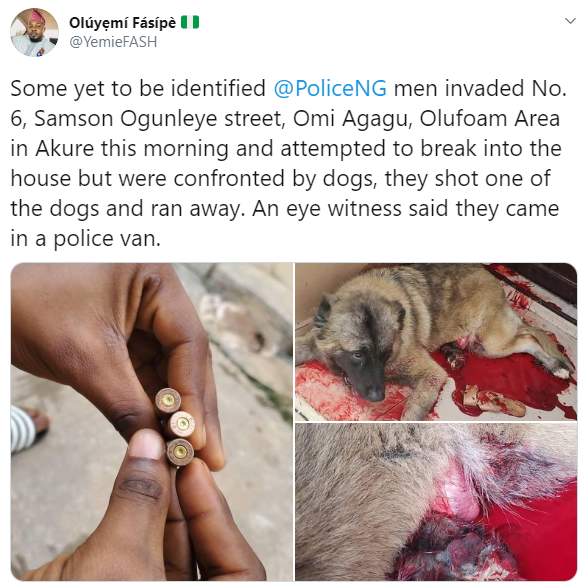
Task: Click the top bullet casing in the photo
Action: (x=168, y=401)
